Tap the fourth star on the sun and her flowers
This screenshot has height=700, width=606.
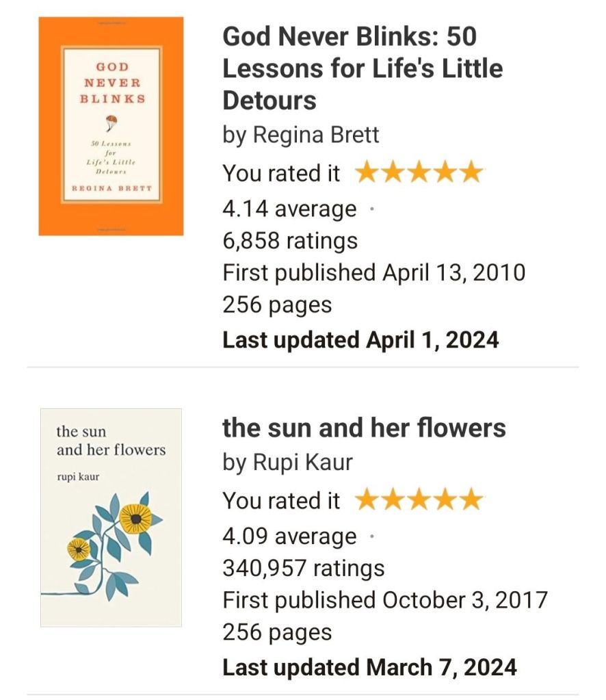tap(445, 501)
